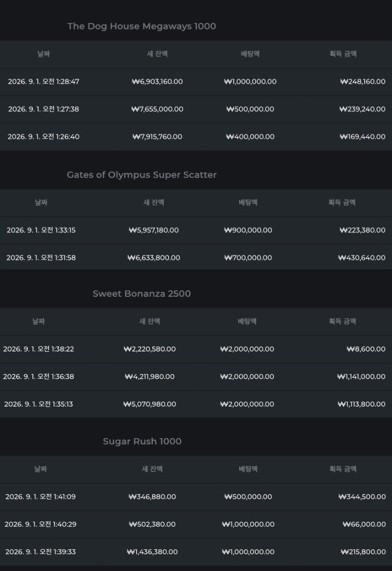Select 1:27:38 row bet ₩500,000.00
This screenshot has width=392, height=571.
[250, 109]
